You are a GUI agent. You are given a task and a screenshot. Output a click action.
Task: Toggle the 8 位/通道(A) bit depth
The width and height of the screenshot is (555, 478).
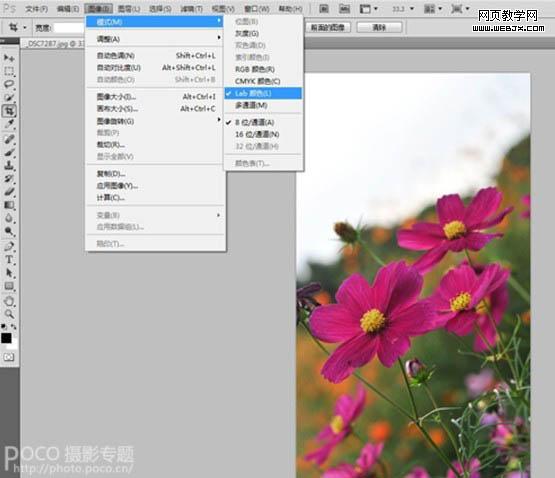[x=263, y=123]
